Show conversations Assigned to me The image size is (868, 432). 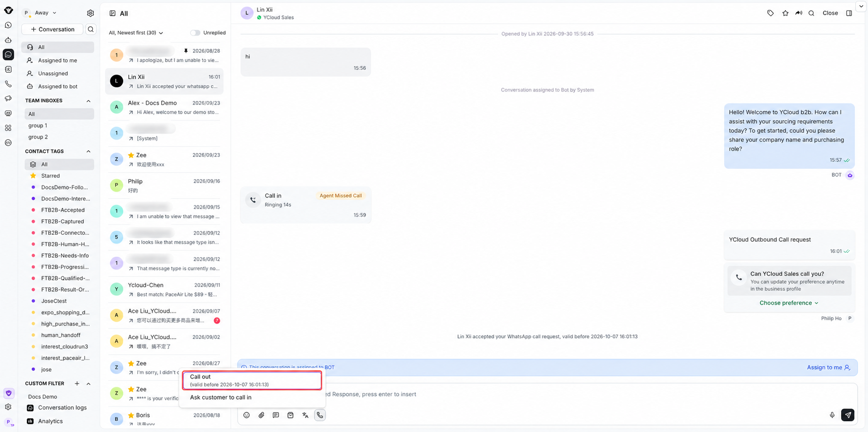(58, 61)
